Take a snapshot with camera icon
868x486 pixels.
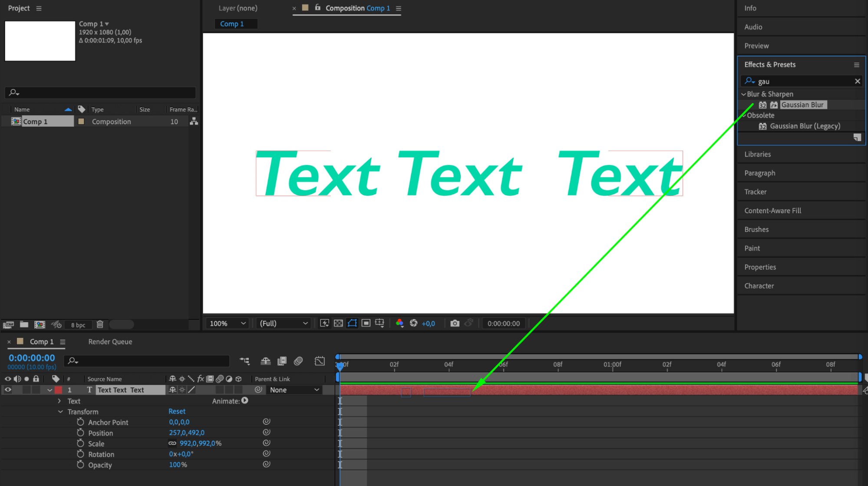(x=455, y=323)
